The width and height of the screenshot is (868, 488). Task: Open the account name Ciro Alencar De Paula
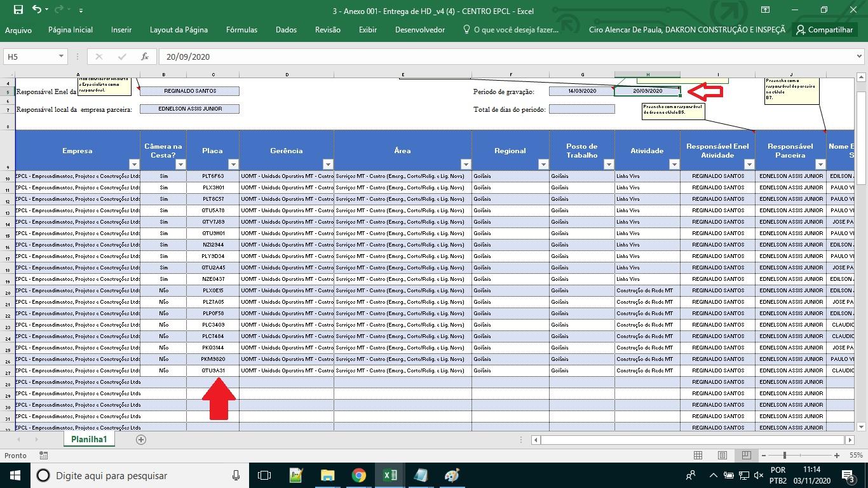pyautogui.click(x=688, y=30)
